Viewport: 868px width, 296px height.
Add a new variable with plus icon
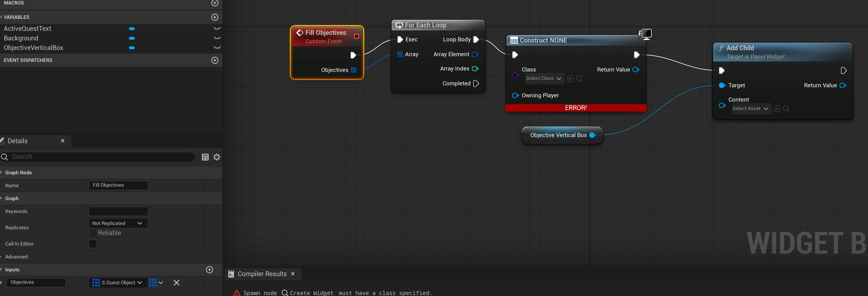tap(215, 17)
